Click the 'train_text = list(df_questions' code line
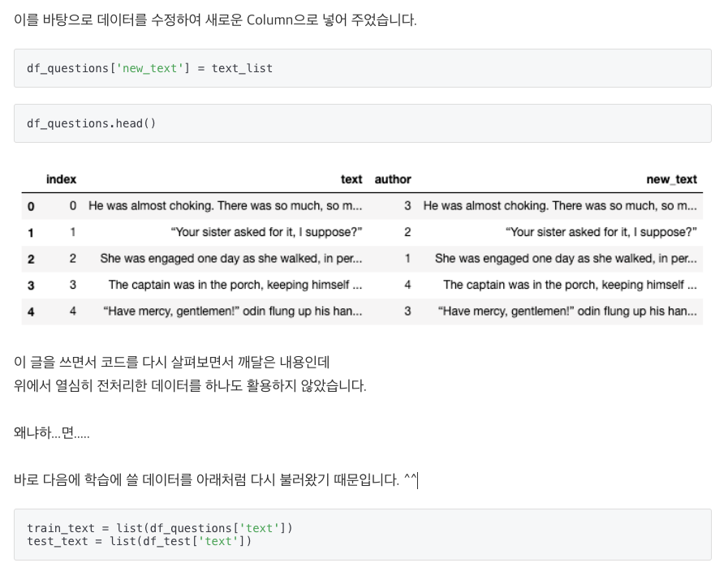 (160, 529)
